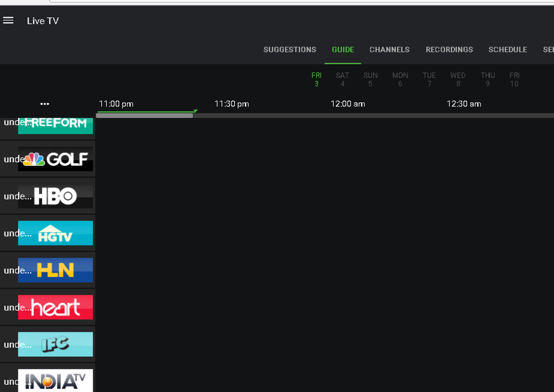Image resolution: width=554 pixels, height=392 pixels.
Task: Select Sat 4 in the date strip
Action: click(343, 80)
